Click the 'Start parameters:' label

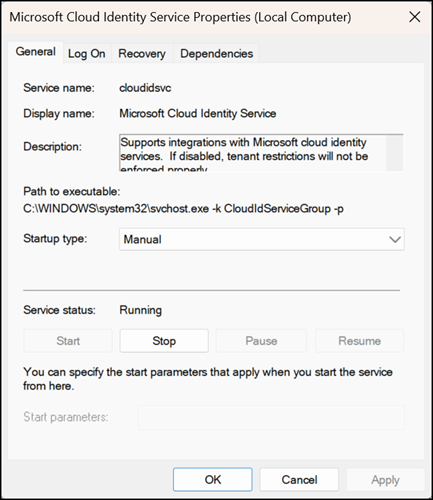tap(66, 417)
